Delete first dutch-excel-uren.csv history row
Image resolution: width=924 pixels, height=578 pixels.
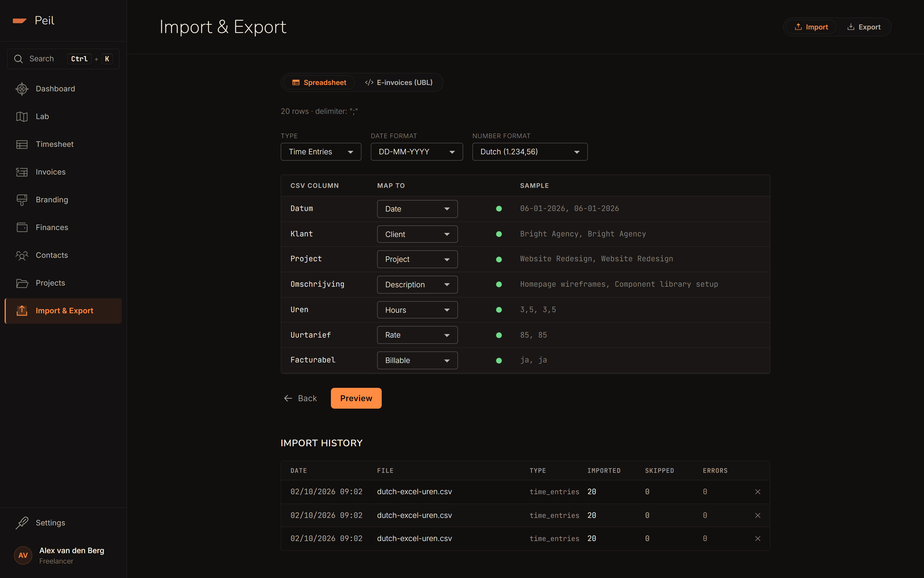pyautogui.click(x=757, y=492)
